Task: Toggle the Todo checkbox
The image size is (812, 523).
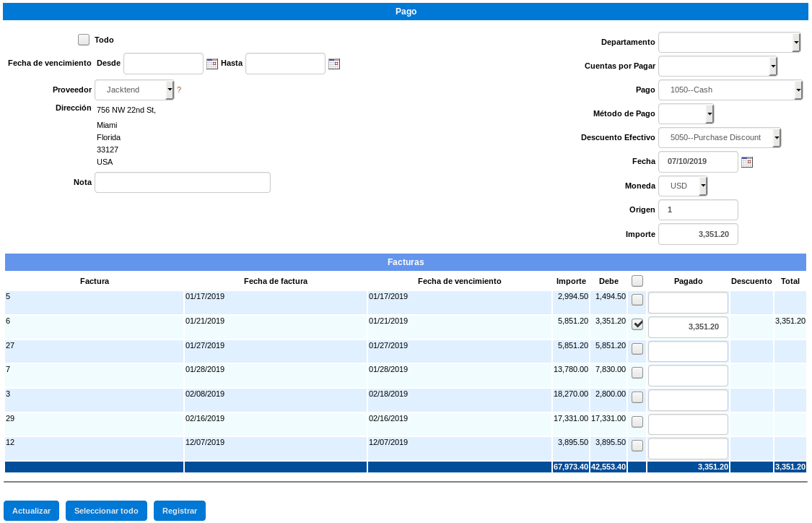Action: [x=84, y=40]
